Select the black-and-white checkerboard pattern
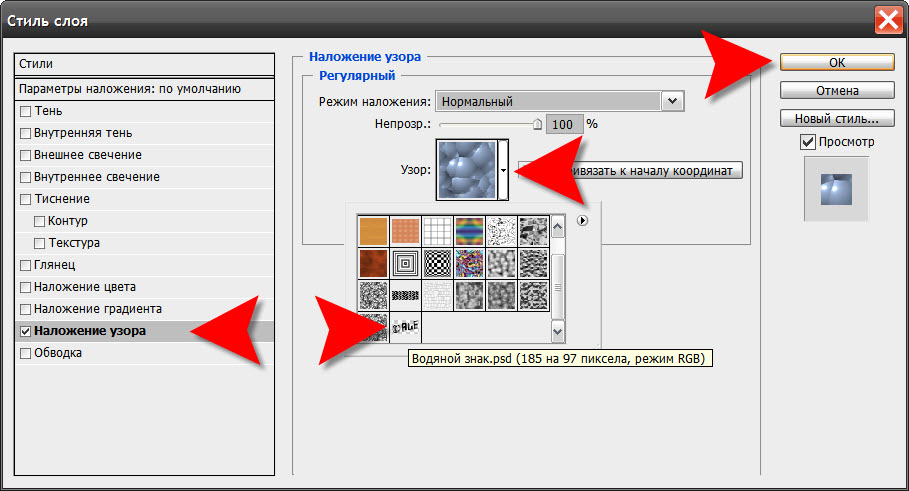The image size is (909, 491). pos(437,263)
